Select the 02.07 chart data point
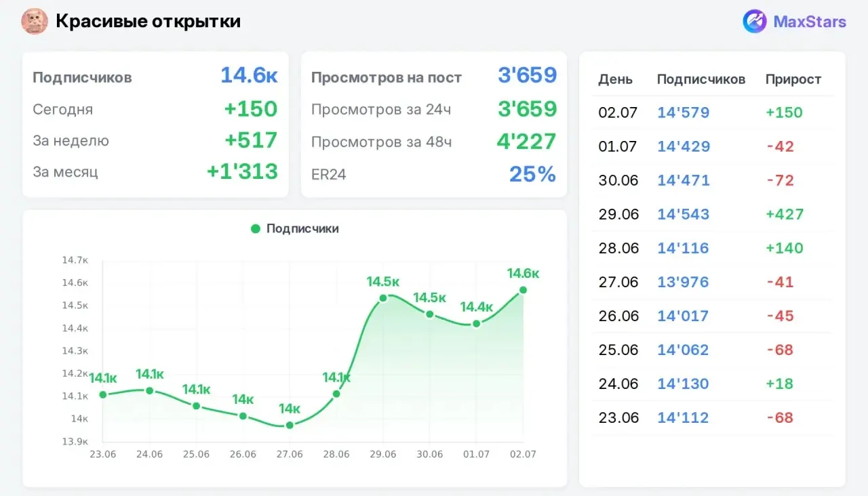The image size is (868, 496). pyautogui.click(x=523, y=290)
